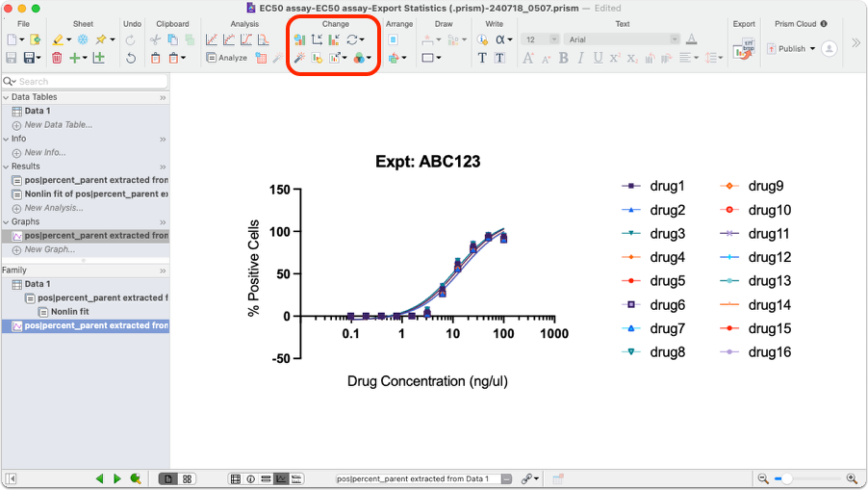
Task: Go to previous sheet green arrow
Action: tap(100, 478)
